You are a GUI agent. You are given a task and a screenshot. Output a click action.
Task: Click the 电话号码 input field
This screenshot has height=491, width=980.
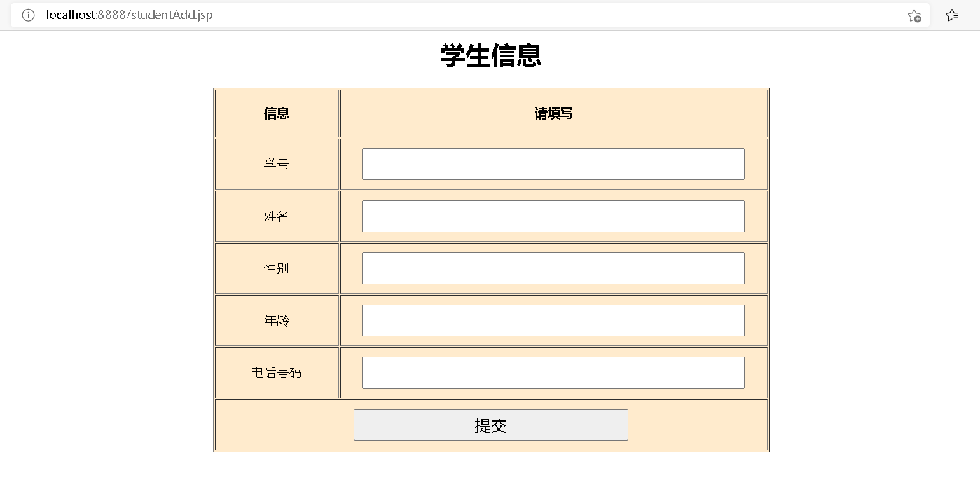553,372
